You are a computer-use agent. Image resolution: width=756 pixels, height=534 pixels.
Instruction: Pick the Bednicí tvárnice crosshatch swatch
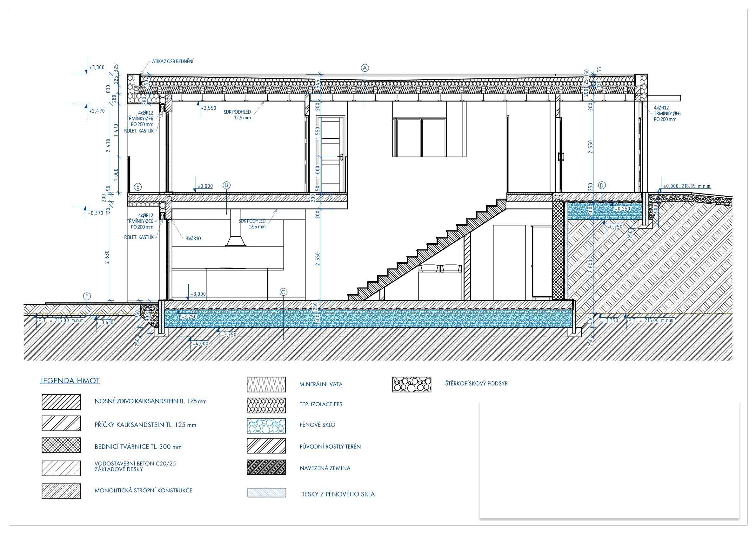point(61,445)
